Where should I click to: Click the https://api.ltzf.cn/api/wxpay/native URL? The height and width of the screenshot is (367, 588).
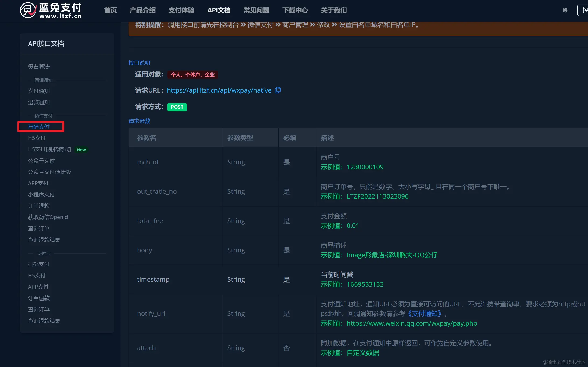(219, 90)
